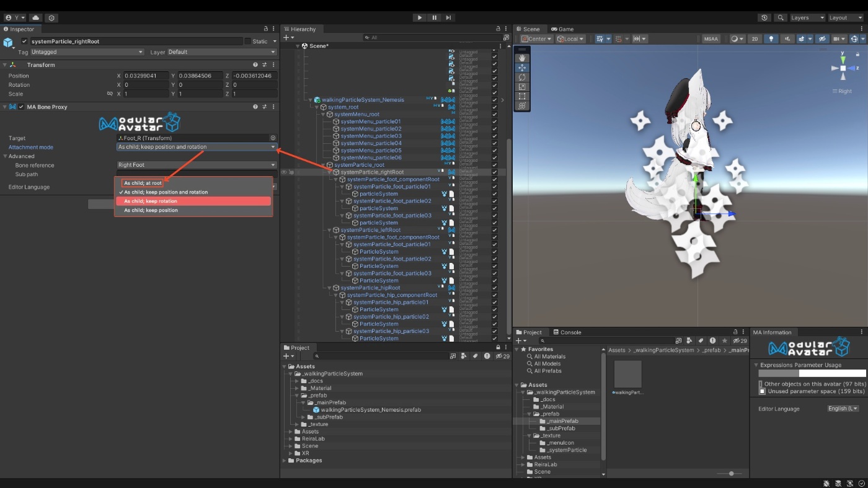Choose 'As child; keep rotation' option
The height and width of the screenshot is (488, 868).
pyautogui.click(x=193, y=201)
